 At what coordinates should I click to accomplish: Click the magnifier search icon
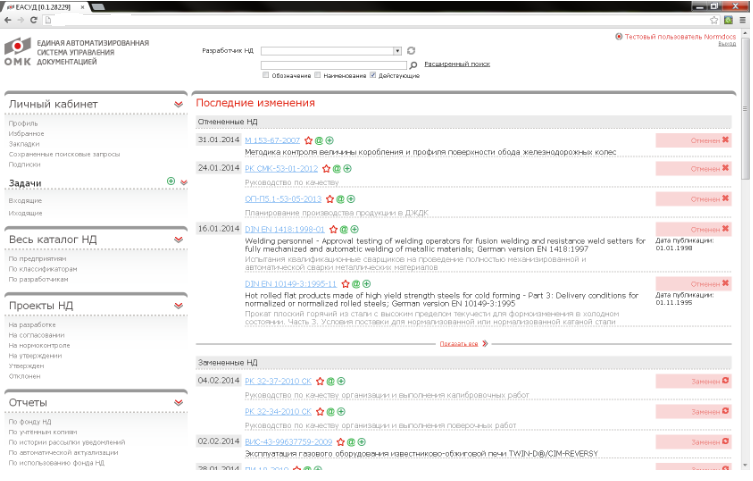point(413,64)
